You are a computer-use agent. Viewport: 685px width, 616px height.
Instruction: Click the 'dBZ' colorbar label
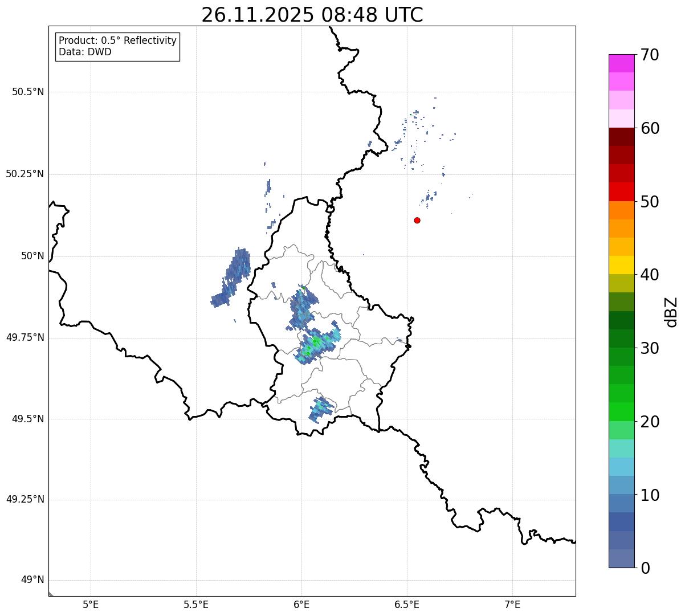point(671,311)
